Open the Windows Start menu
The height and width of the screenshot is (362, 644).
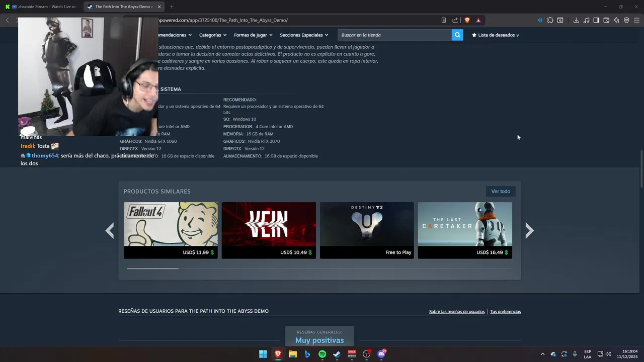[x=263, y=354]
